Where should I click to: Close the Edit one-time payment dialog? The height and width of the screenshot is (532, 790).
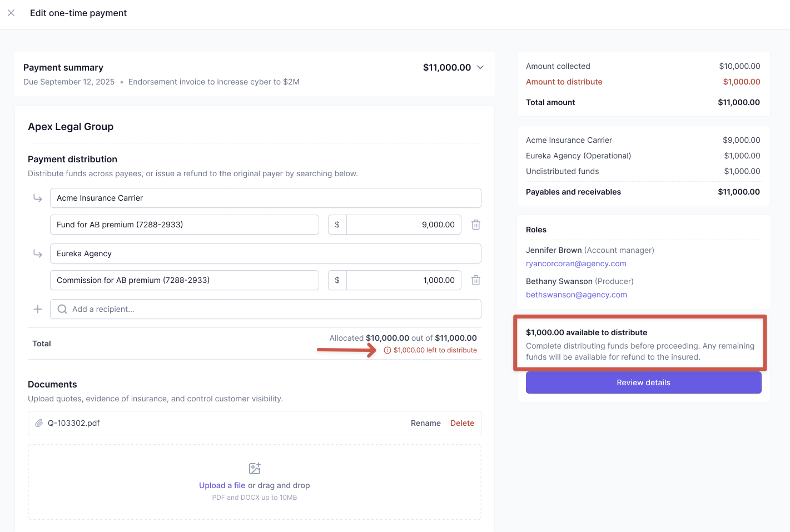pyautogui.click(x=11, y=13)
